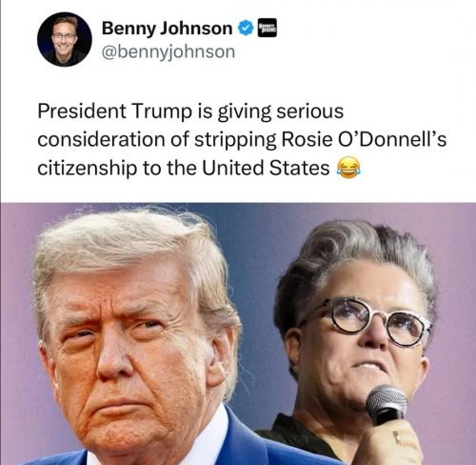Visit the @bennyjohnson handle
This screenshot has width=476, height=465.
[x=169, y=51]
